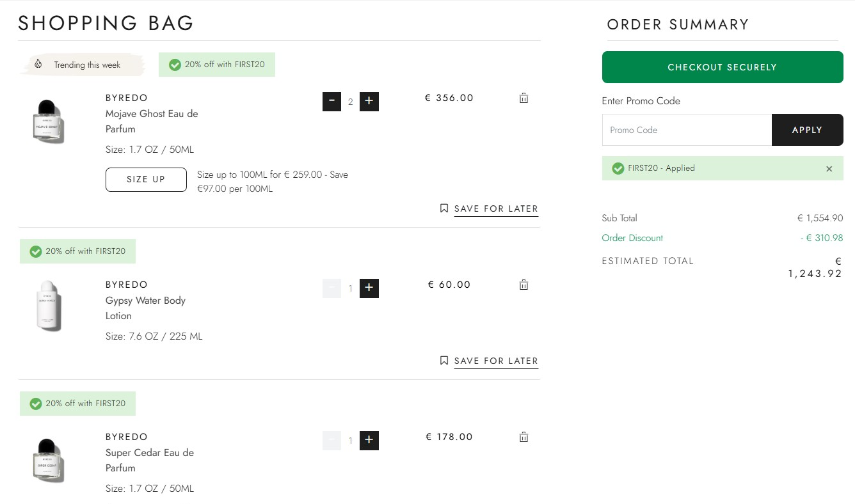
Task: Open Mojave Ghost product thumbnail
Action: pyautogui.click(x=49, y=122)
